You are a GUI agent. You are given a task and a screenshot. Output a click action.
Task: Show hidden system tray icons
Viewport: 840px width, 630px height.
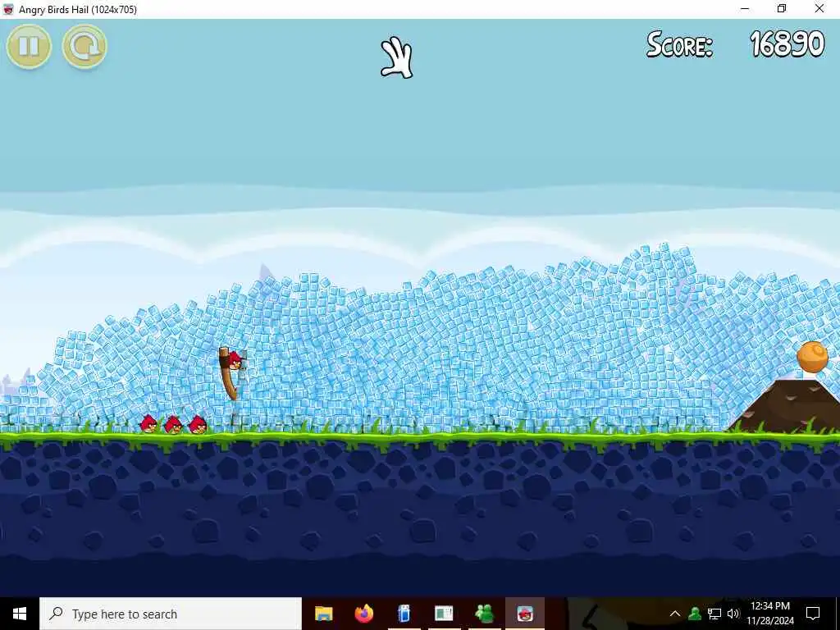click(x=675, y=614)
